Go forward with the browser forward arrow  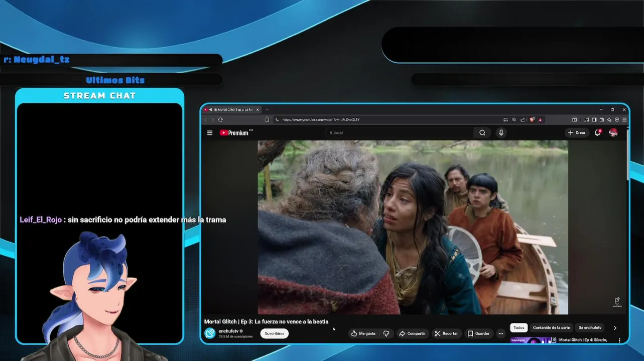(213, 120)
